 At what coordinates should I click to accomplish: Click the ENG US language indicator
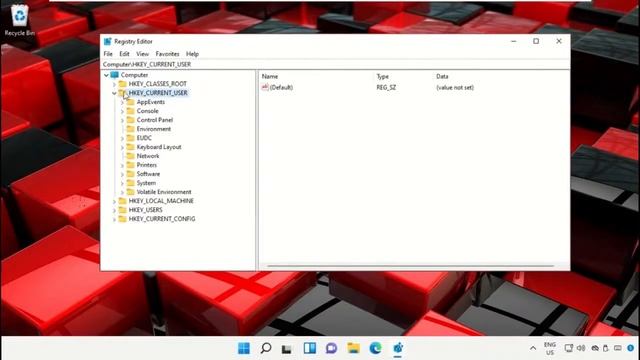pyautogui.click(x=550, y=349)
